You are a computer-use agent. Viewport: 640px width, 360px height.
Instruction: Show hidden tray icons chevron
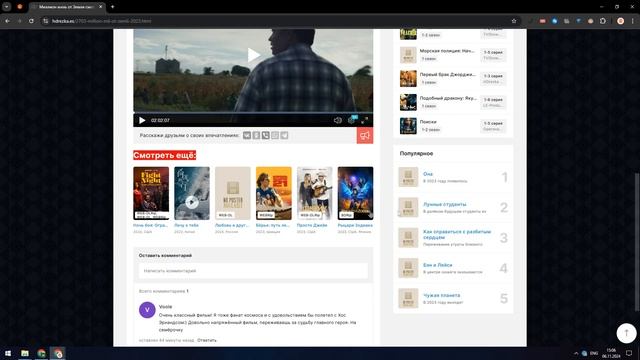click(x=576, y=353)
